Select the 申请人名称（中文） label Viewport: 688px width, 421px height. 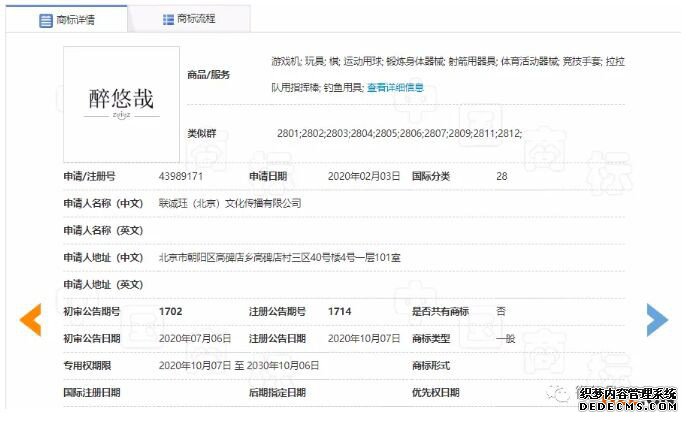click(x=104, y=203)
